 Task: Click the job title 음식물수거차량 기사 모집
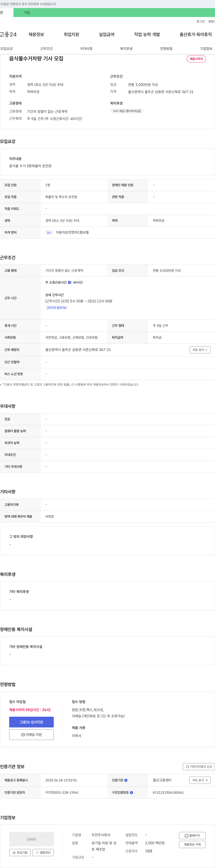point(36,59)
